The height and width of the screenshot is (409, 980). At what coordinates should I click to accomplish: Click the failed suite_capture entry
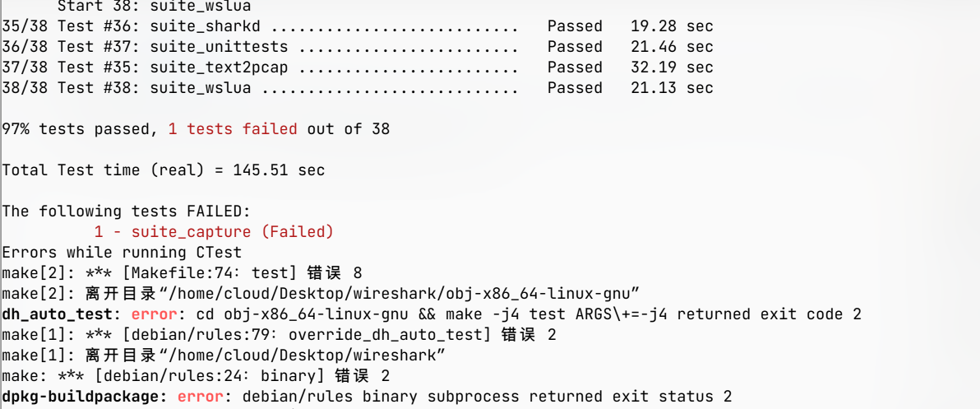[x=214, y=232]
